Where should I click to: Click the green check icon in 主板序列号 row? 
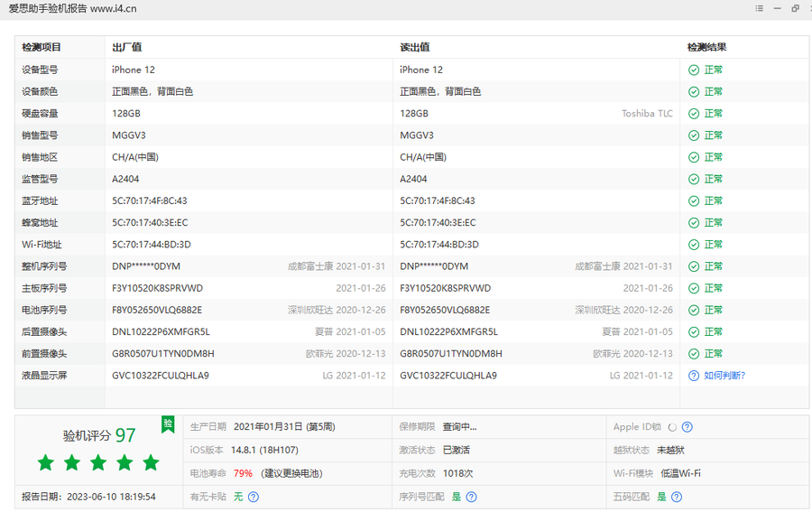(x=694, y=288)
